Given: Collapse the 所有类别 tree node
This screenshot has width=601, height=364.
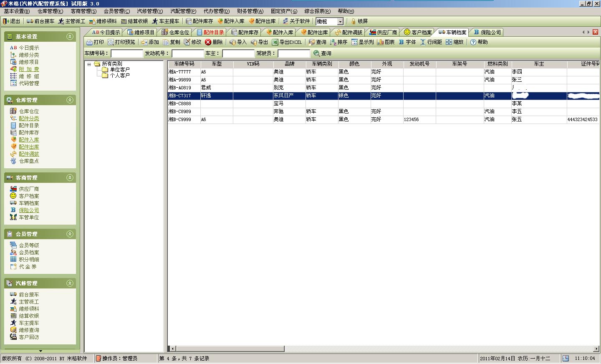Looking at the screenshot, I should pos(89,64).
